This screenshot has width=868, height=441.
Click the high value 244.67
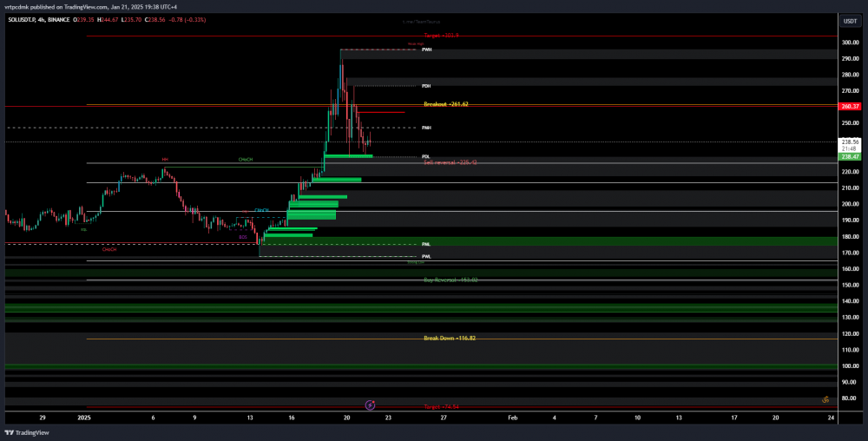tap(111, 20)
